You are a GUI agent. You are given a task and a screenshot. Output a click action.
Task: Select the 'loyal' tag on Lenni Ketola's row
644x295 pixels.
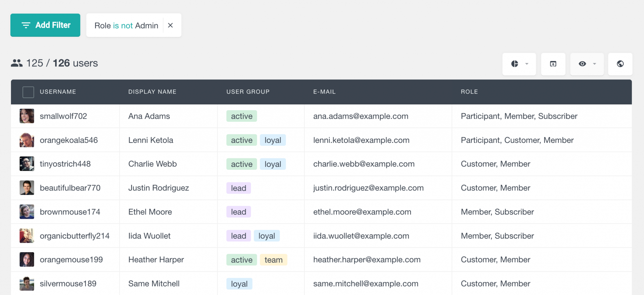coord(273,140)
